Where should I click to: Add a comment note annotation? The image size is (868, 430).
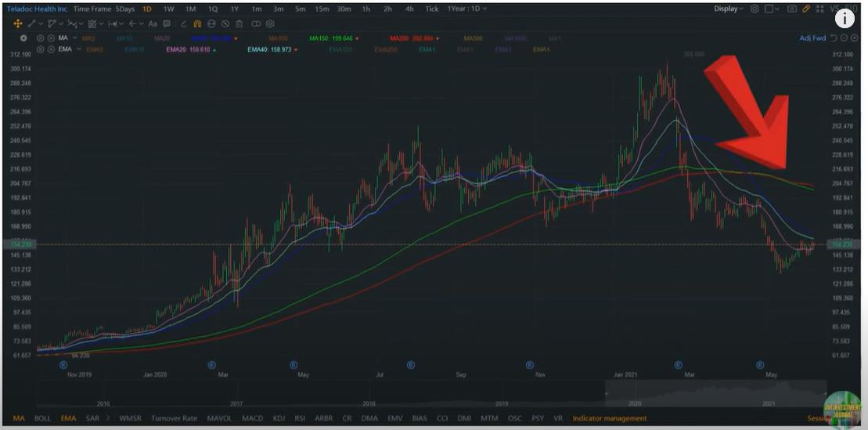[x=167, y=23]
